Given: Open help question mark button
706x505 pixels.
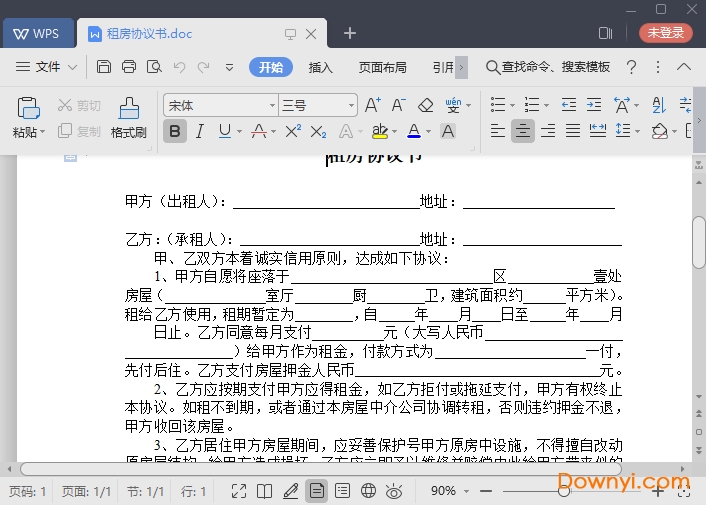Looking at the screenshot, I should click(x=632, y=67).
